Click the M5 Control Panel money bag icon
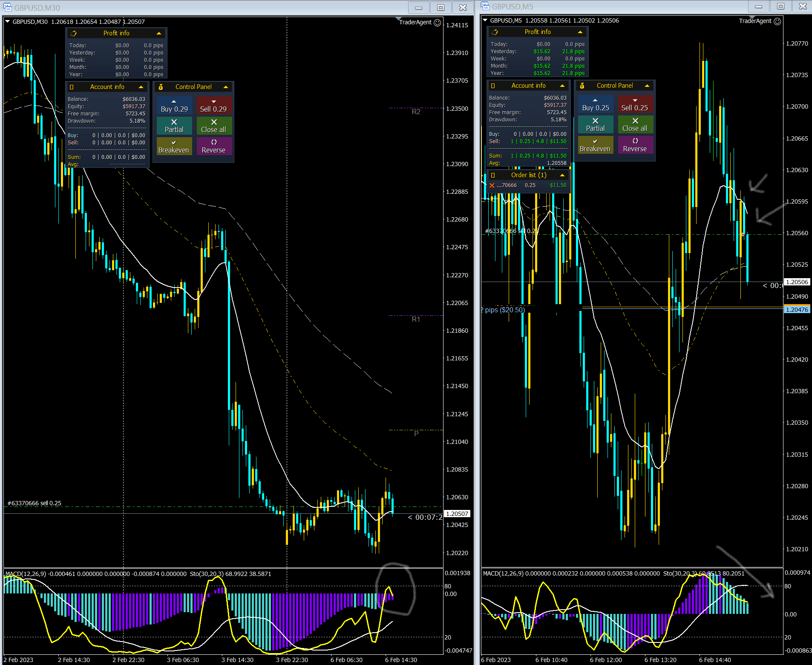 point(582,86)
